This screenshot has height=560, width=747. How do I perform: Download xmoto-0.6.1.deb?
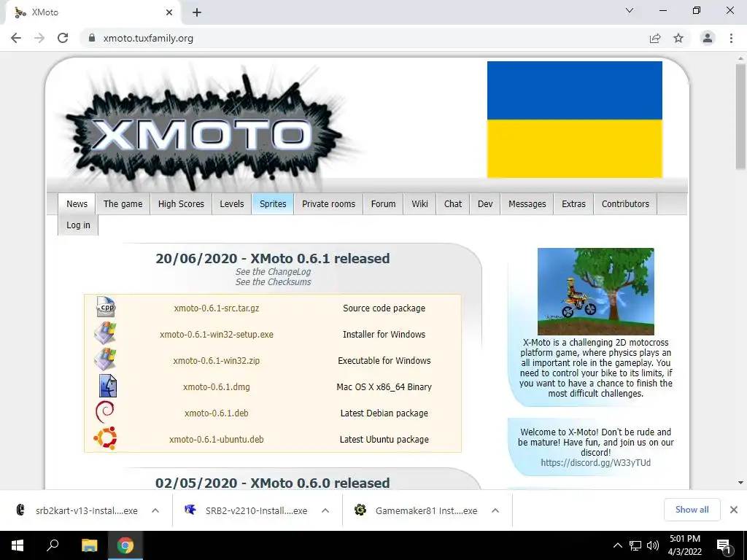(216, 413)
